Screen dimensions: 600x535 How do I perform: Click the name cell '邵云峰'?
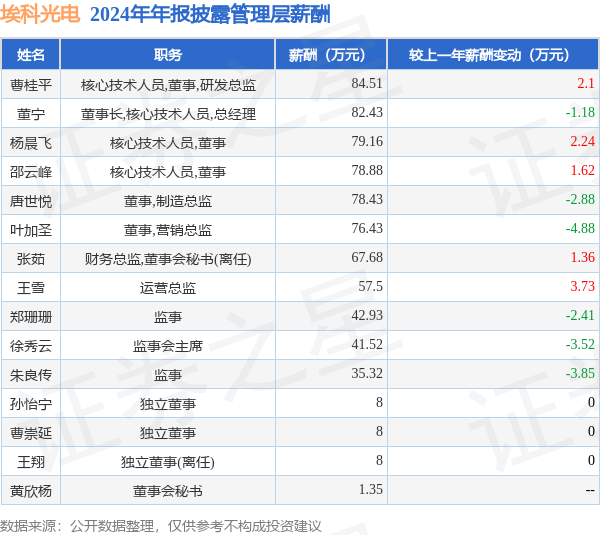coord(31,172)
